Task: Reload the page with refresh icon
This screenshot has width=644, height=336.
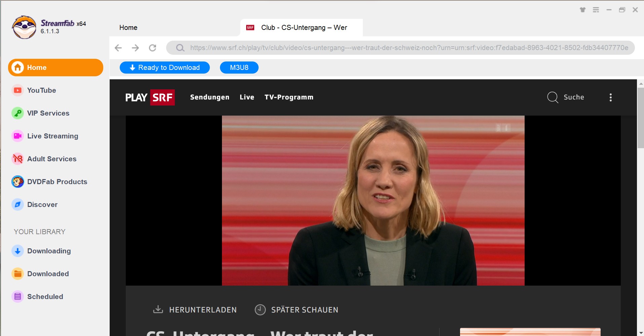Action: click(x=153, y=48)
